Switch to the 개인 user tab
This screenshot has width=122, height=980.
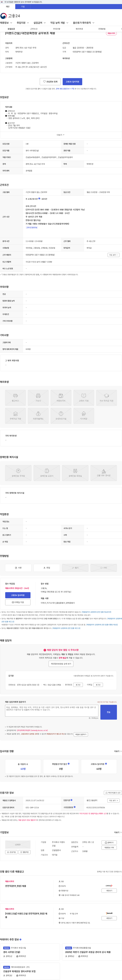(8, 6)
